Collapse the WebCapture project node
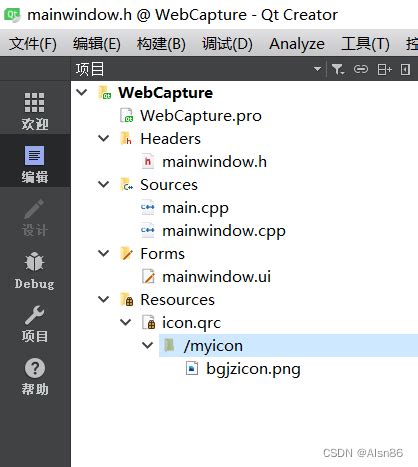 (x=82, y=92)
